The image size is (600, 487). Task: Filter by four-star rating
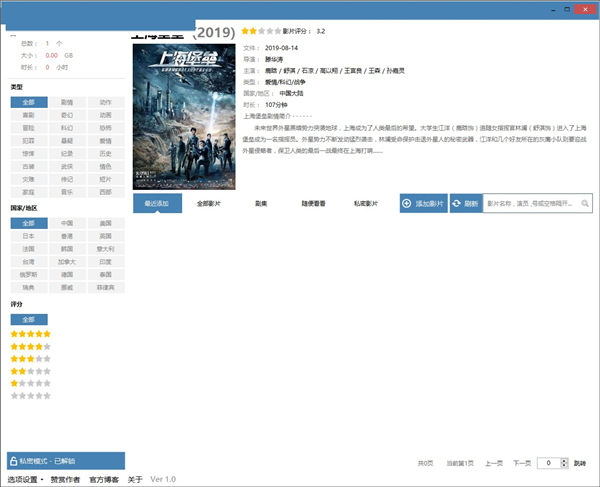pyautogui.click(x=30, y=346)
